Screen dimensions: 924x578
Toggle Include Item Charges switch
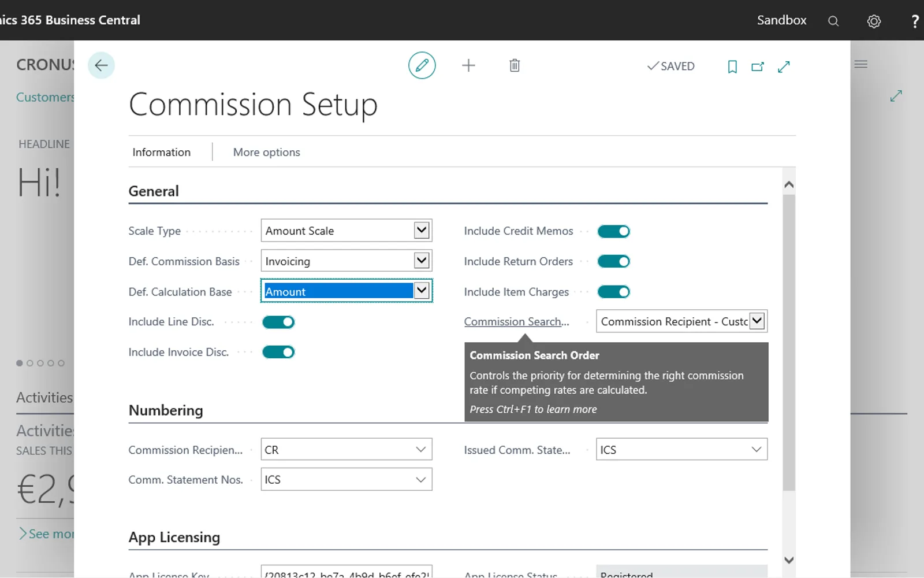tap(613, 292)
